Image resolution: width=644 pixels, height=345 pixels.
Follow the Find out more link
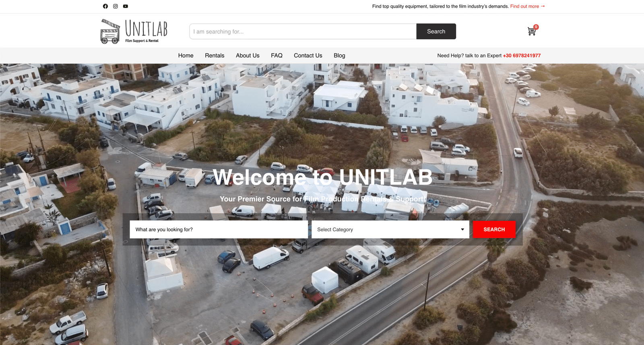[528, 6]
